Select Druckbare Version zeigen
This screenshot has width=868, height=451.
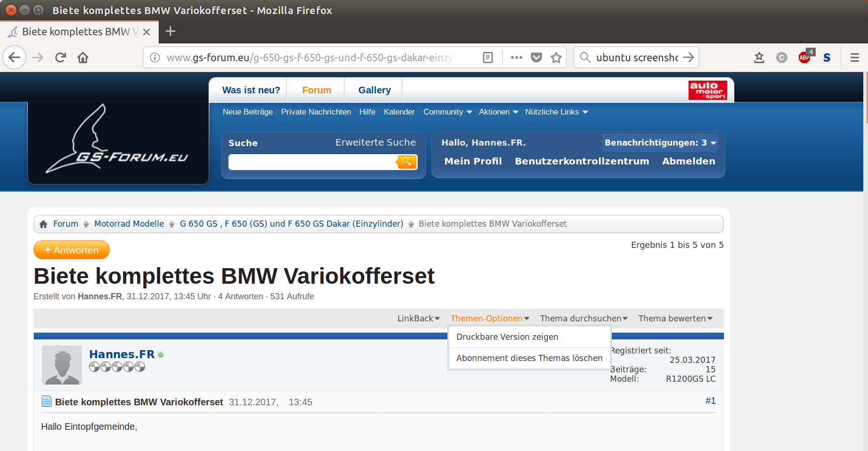[507, 337]
